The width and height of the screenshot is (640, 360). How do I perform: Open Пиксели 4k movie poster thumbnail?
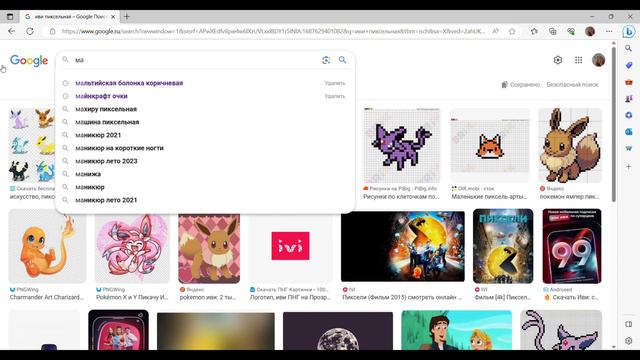[x=503, y=246]
